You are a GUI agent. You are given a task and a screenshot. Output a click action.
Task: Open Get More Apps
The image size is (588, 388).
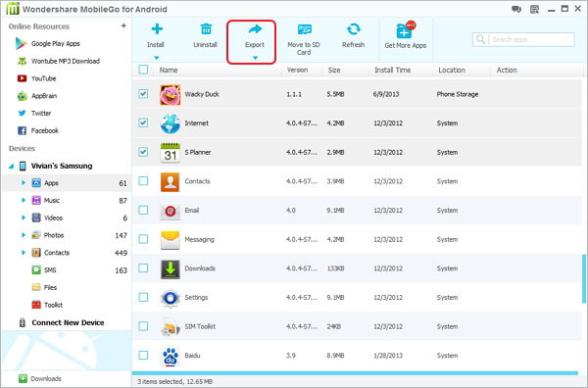click(x=406, y=35)
